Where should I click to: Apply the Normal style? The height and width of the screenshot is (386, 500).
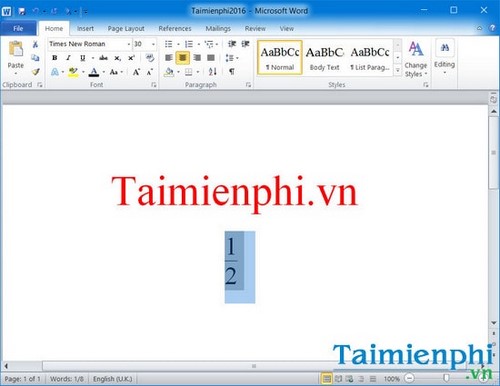click(280, 57)
